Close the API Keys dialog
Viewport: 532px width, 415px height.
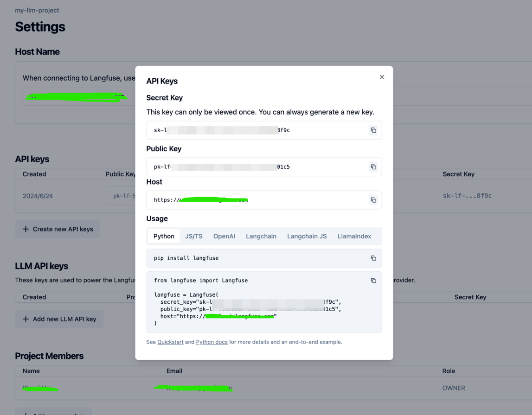(382, 77)
